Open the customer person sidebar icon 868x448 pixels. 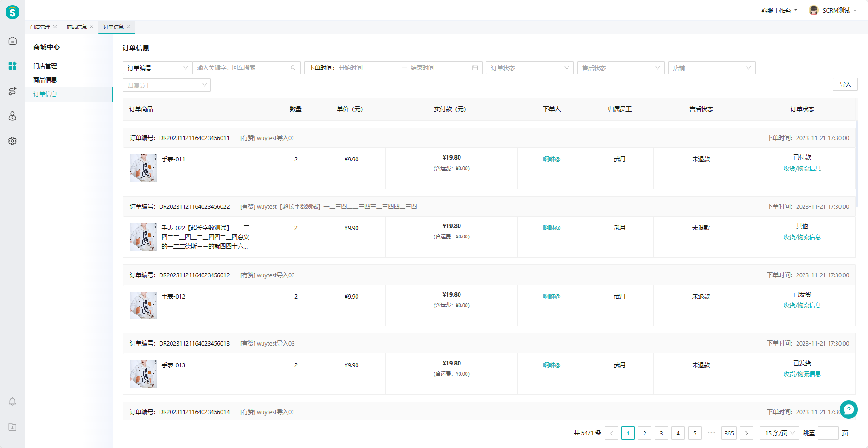pos(13,116)
